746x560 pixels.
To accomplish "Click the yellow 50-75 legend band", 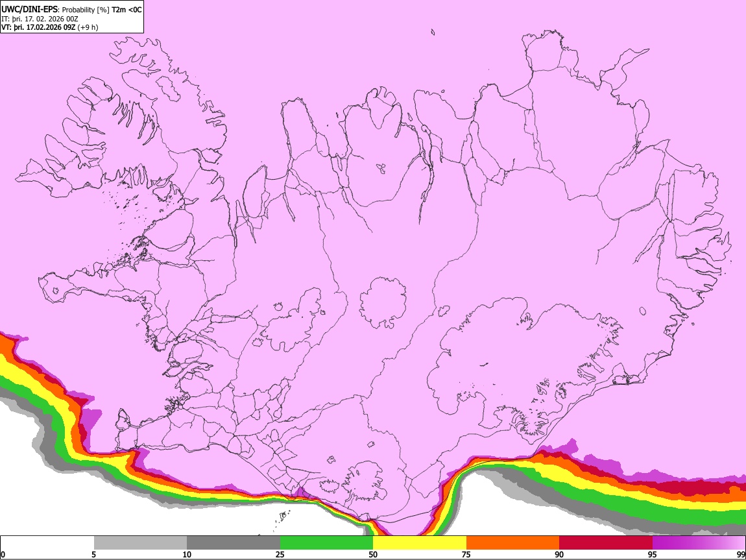I will (420, 543).
